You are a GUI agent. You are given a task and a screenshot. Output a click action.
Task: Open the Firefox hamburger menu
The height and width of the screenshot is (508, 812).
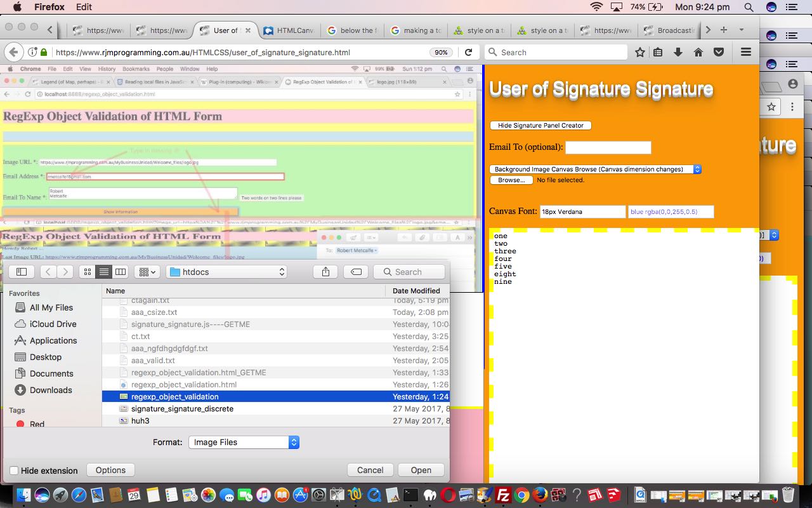point(746,52)
